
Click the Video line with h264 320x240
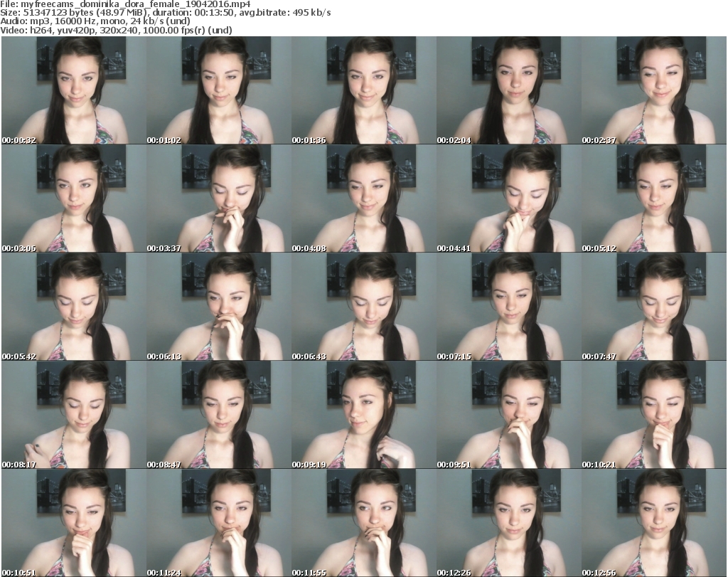pyautogui.click(x=116, y=30)
